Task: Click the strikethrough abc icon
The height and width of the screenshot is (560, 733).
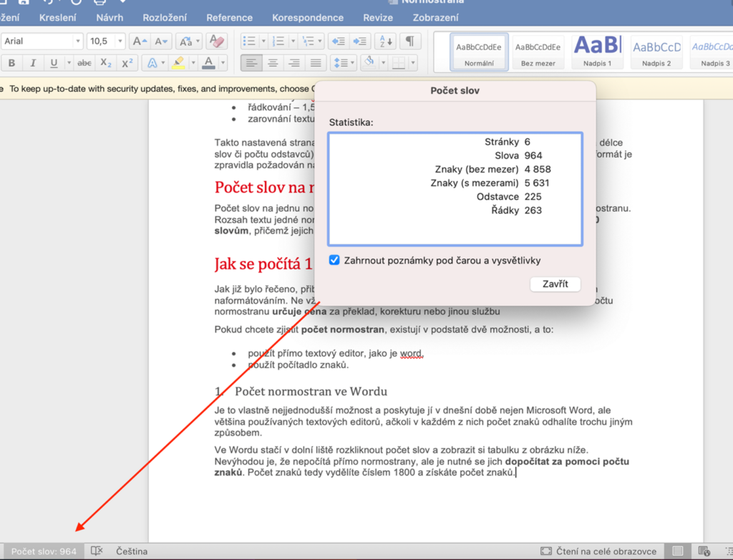Action: coord(84,63)
